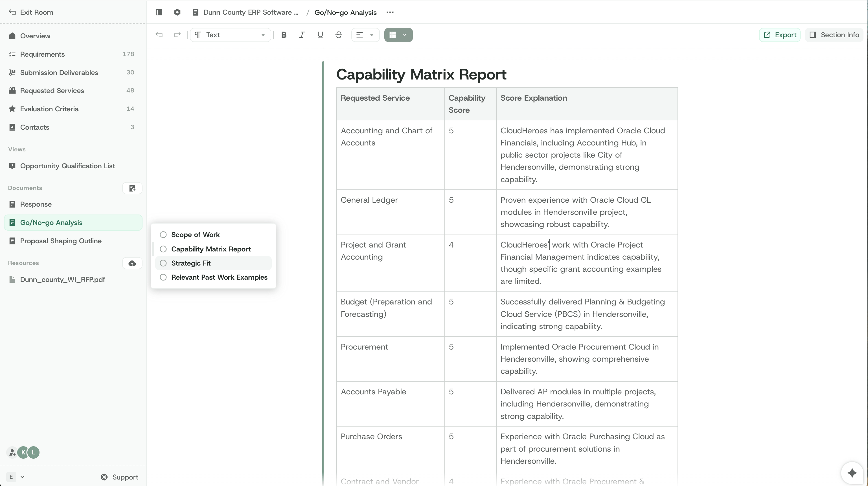
Task: Click the Requested Service column header
Action: pyautogui.click(x=391, y=104)
